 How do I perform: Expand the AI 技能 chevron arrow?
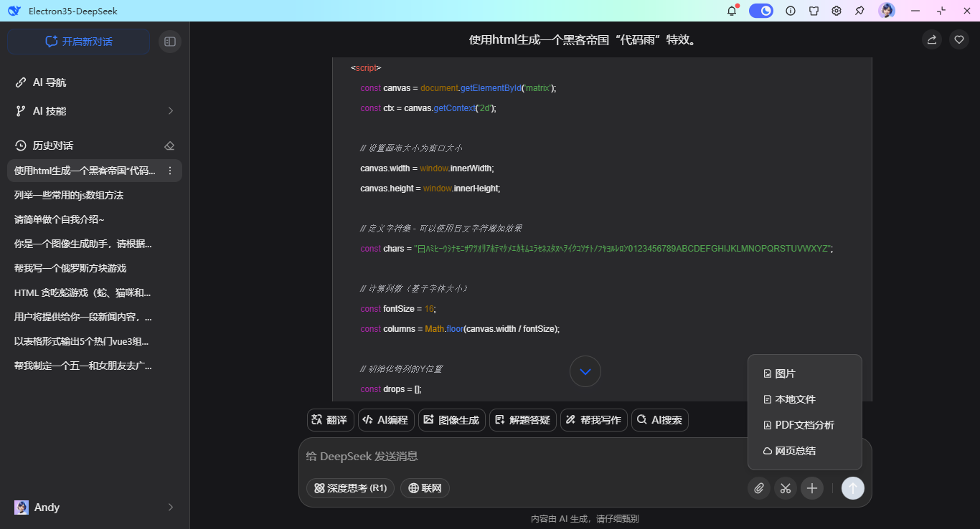(171, 111)
